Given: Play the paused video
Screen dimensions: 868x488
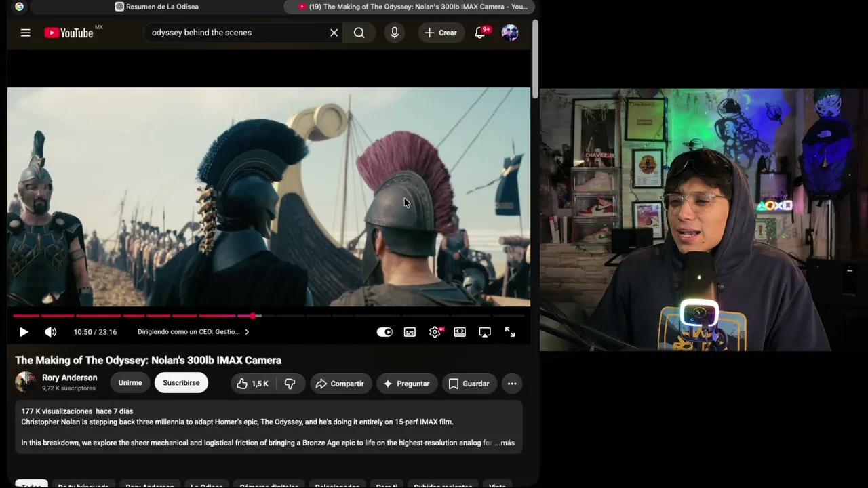Looking at the screenshot, I should click(24, 332).
